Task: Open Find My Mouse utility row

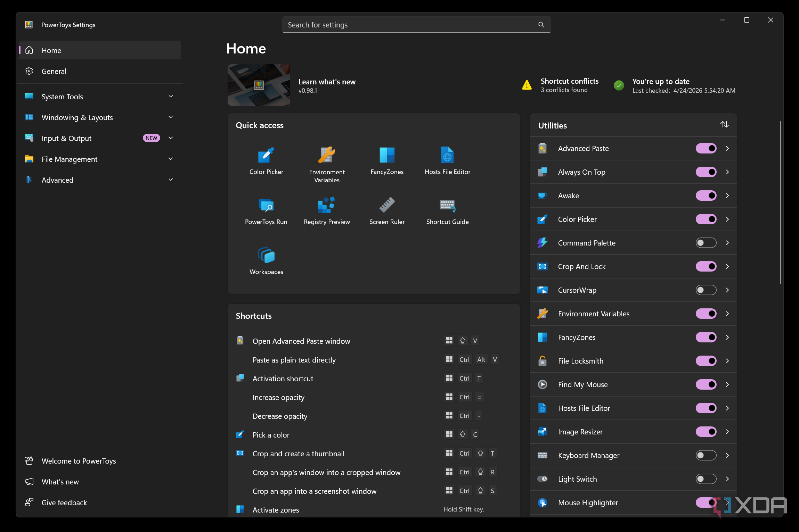Action: (633, 384)
